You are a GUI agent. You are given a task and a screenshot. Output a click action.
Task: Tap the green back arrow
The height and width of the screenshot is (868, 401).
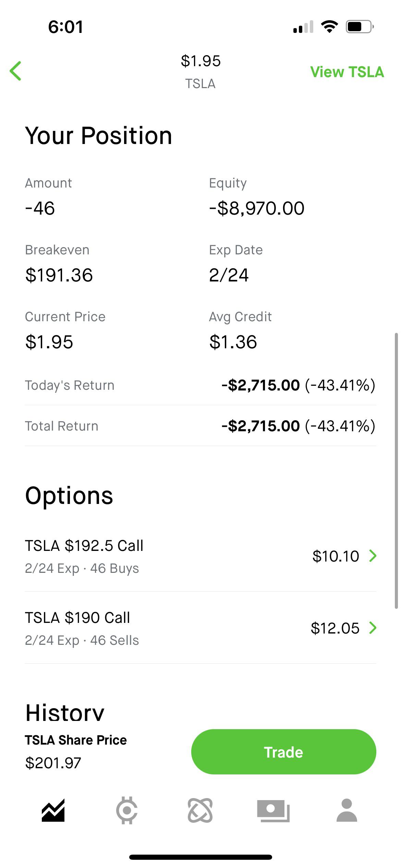coord(16,71)
